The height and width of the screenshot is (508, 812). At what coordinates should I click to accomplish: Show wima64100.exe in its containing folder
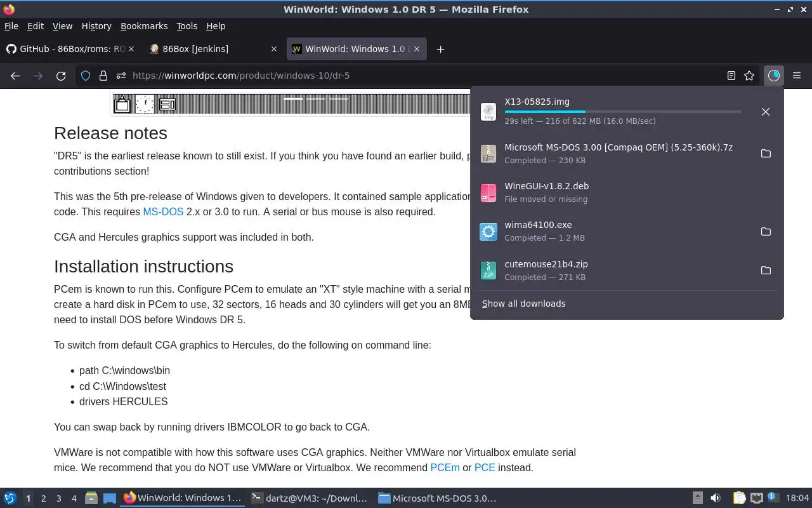tap(766, 232)
